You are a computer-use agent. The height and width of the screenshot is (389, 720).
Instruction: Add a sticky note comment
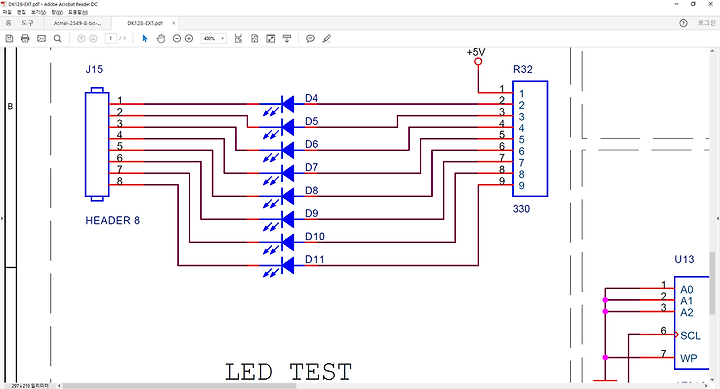tap(310, 39)
